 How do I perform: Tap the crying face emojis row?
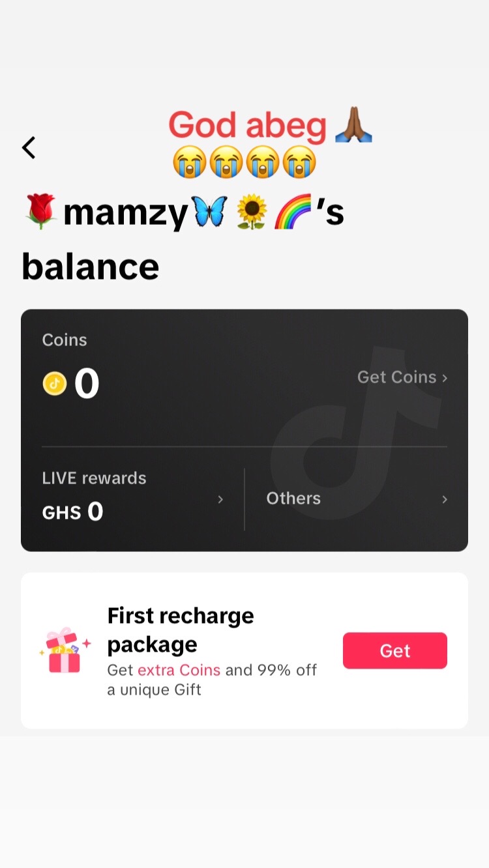[x=244, y=162]
